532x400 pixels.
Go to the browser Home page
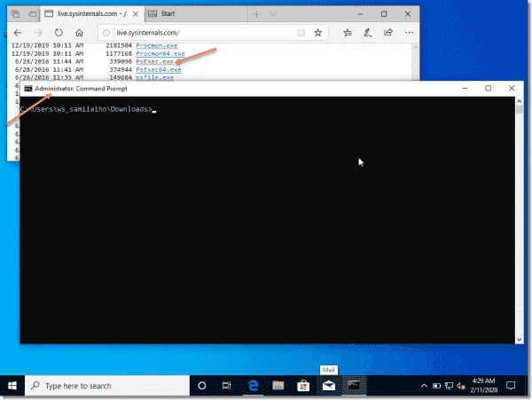80,33
